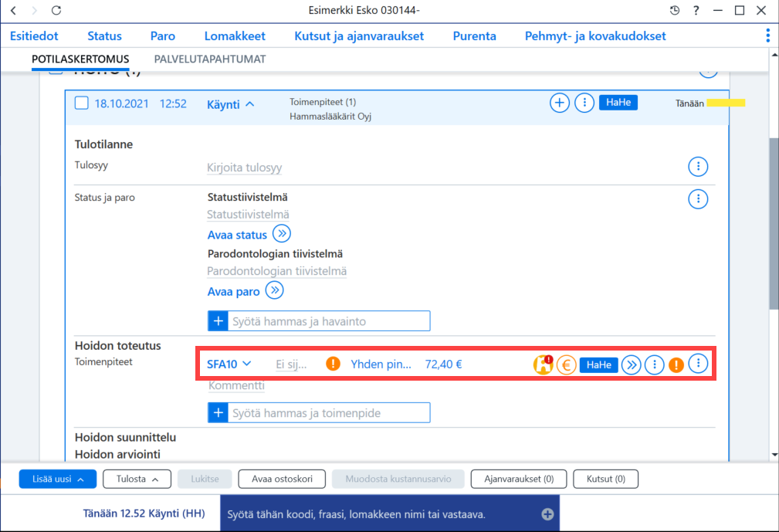Open the Purenta menu

[x=475, y=36]
